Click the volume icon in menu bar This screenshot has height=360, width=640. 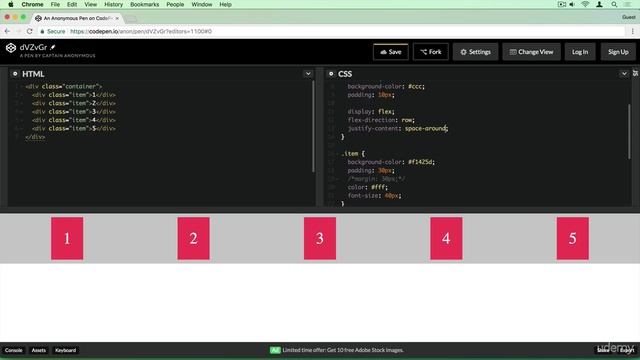(572, 4)
